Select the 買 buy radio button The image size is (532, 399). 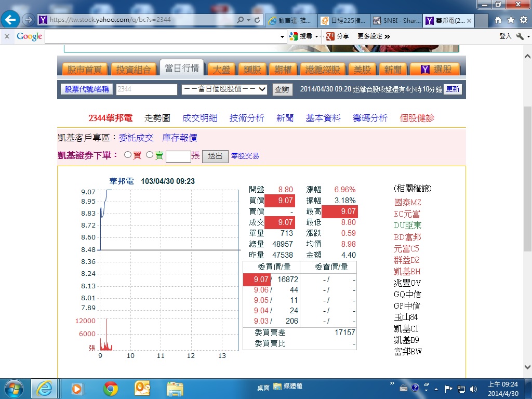[x=128, y=155]
